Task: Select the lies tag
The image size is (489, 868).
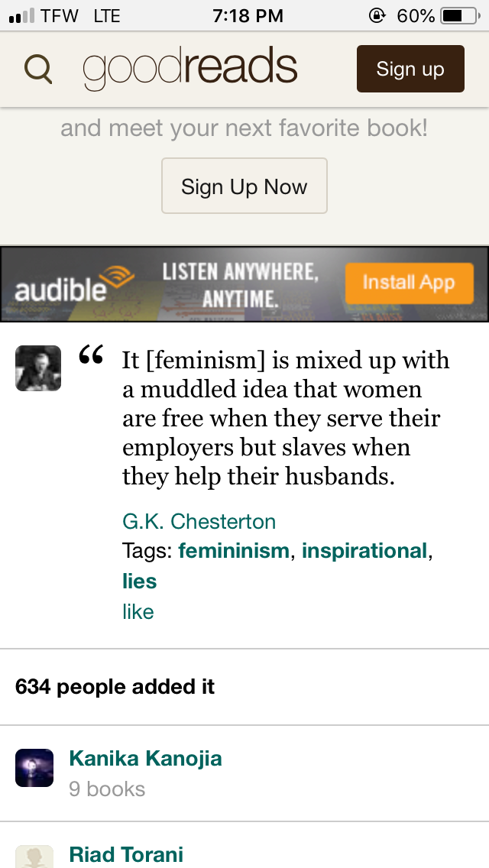Action: pos(139,581)
